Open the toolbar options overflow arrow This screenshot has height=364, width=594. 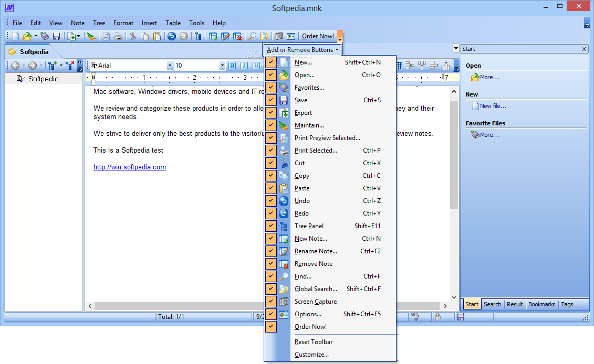coord(340,37)
